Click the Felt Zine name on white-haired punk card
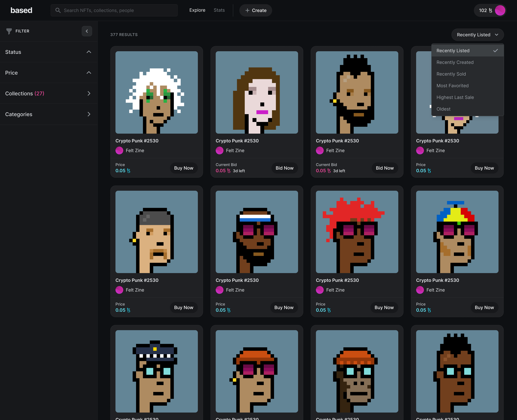 pos(135,150)
